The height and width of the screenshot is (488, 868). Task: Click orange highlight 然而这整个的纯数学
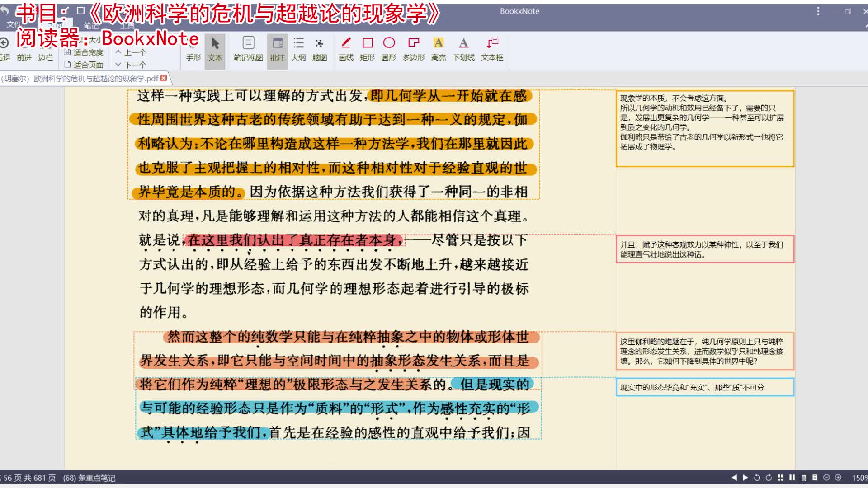click(x=352, y=337)
